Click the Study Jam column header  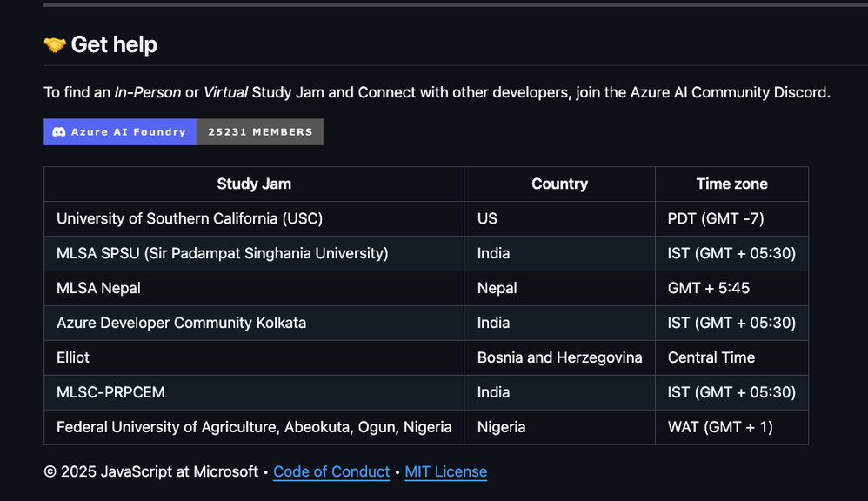[x=254, y=184]
